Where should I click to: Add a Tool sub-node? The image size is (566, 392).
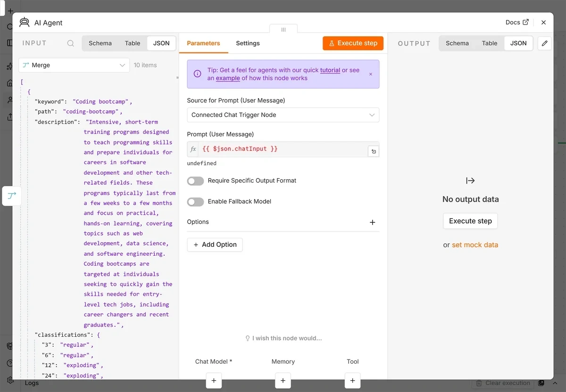point(353,381)
